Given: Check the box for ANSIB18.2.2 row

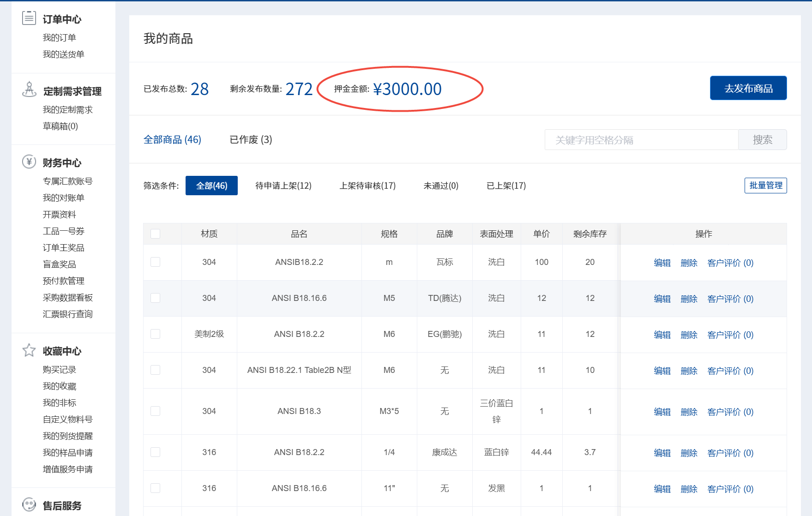Looking at the screenshot, I should click(x=156, y=262).
